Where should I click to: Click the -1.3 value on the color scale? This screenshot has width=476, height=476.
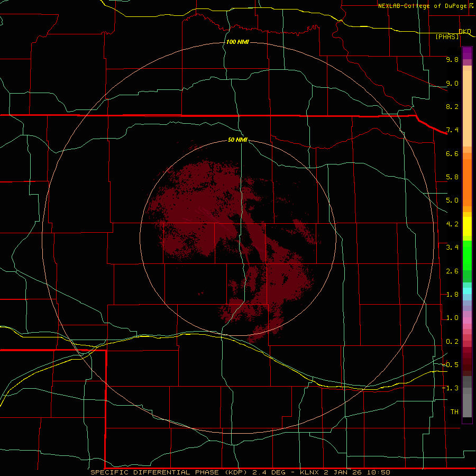451,388
